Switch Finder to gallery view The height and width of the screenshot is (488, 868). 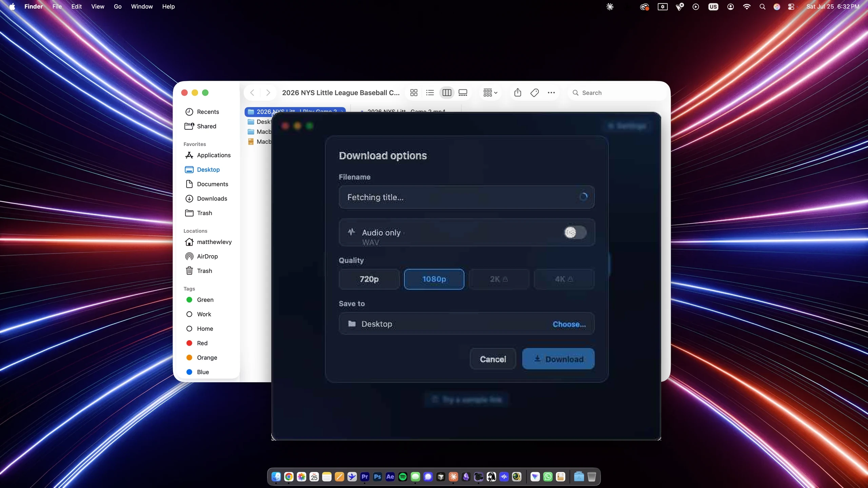pyautogui.click(x=463, y=93)
